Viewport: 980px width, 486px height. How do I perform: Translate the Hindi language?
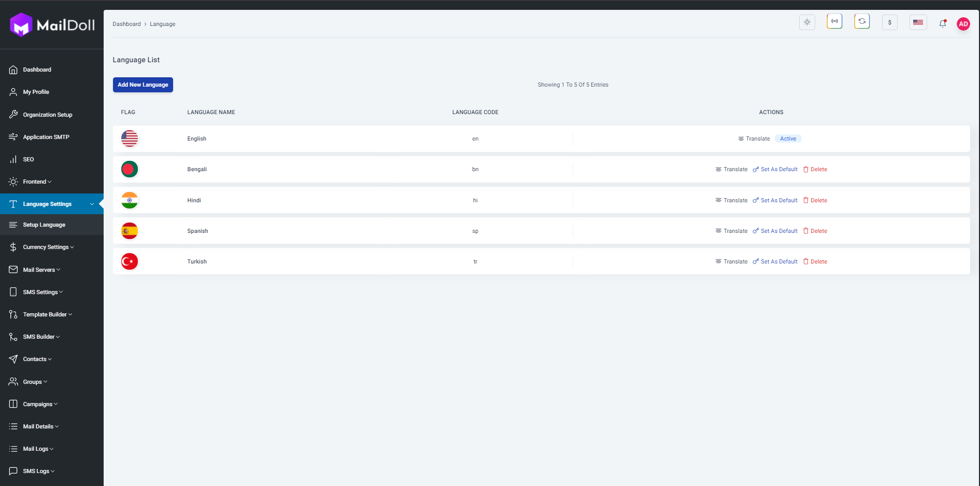(x=731, y=200)
